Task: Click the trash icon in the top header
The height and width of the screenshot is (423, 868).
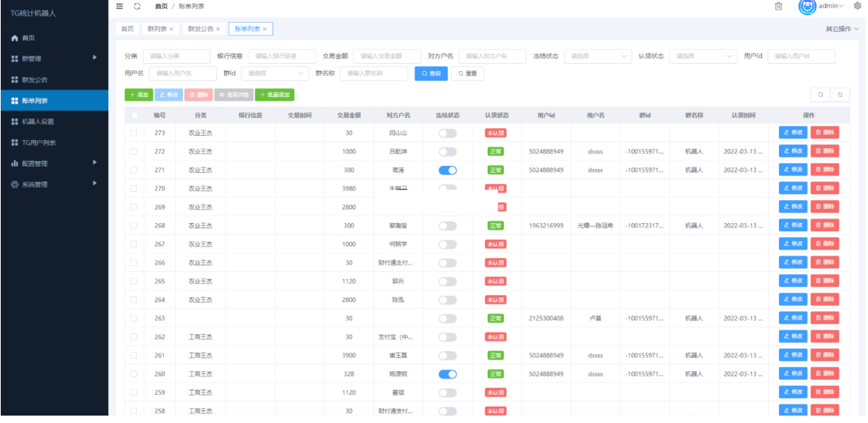Action: (x=778, y=6)
